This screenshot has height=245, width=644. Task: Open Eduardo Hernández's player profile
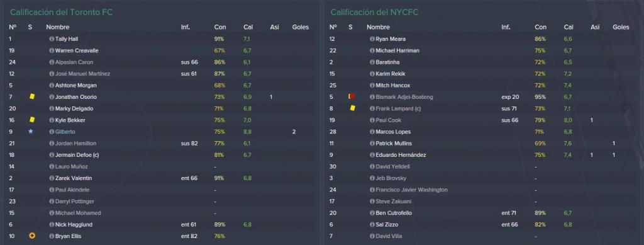401,155
